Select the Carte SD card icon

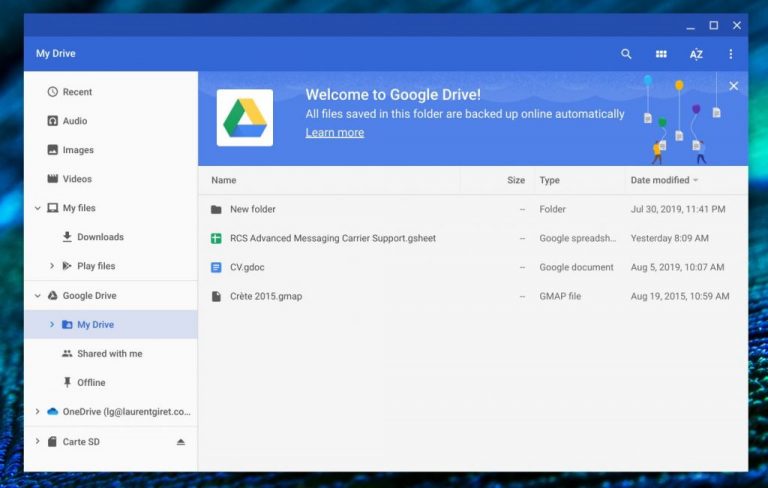tap(52, 441)
